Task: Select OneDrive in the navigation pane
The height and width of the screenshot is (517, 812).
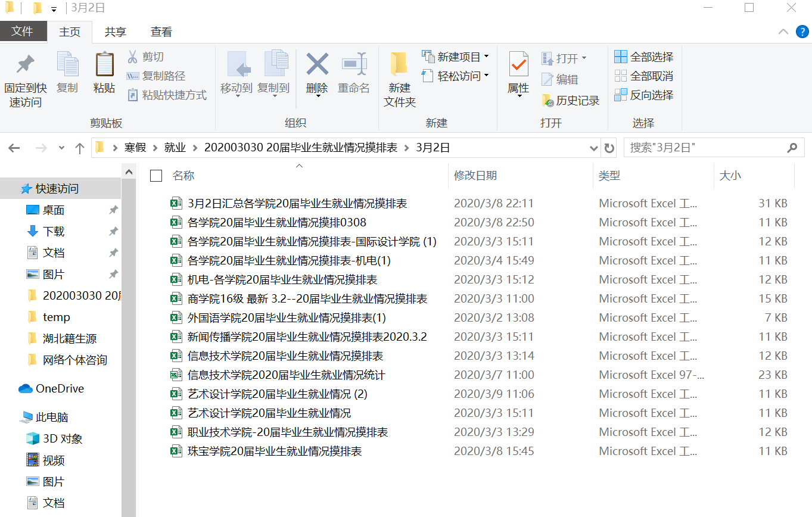Action: tap(60, 389)
